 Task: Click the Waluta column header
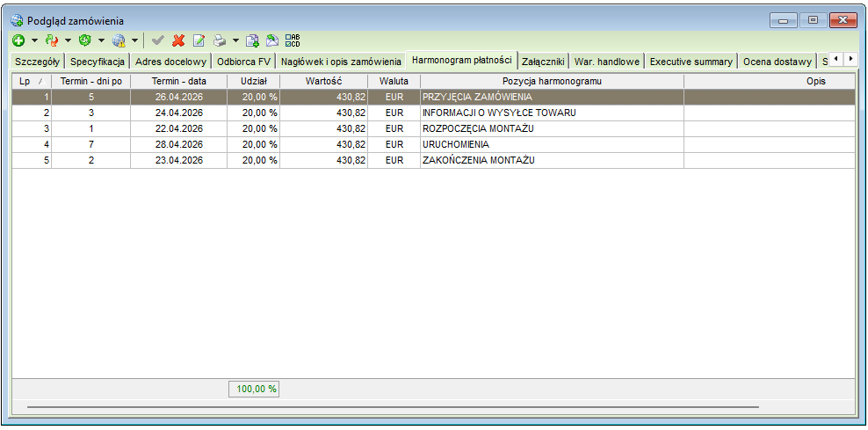(394, 82)
